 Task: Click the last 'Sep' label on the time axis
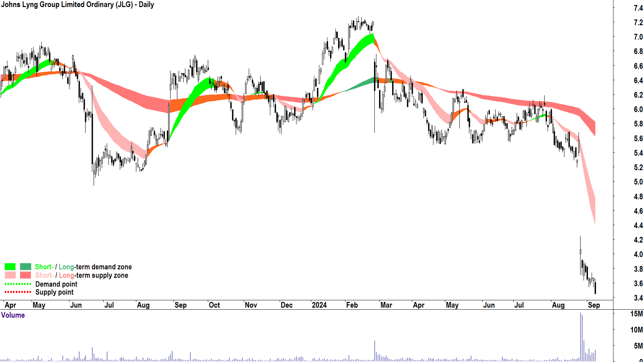(594, 305)
